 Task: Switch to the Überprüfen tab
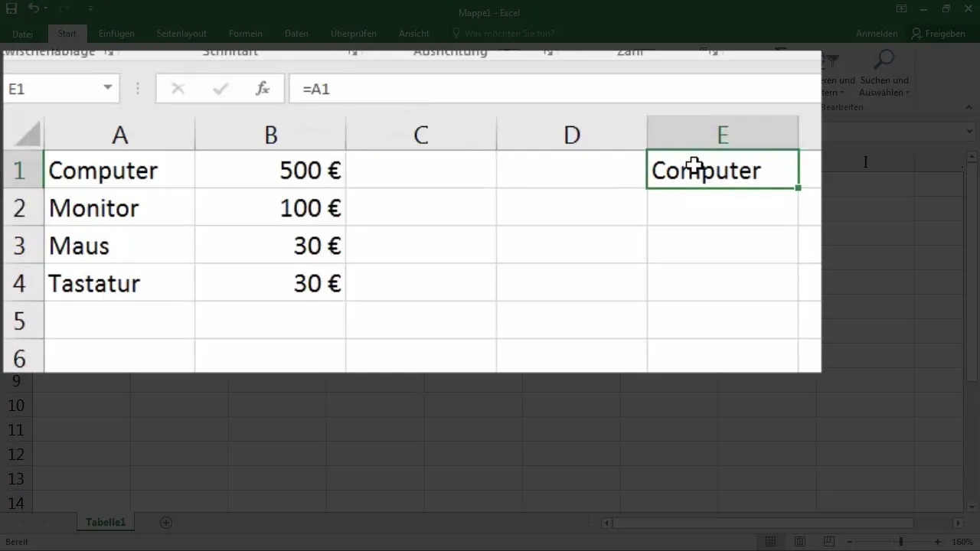point(353,34)
